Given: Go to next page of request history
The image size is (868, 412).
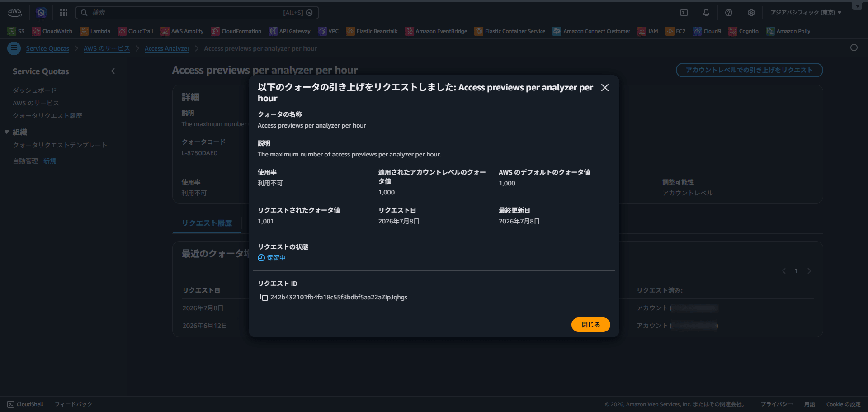Looking at the screenshot, I should click(x=809, y=271).
